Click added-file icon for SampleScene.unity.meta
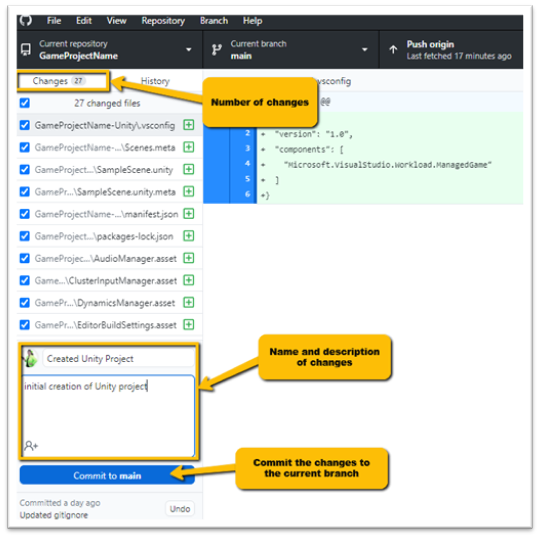Screen dimensions: 540x538 click(x=189, y=191)
